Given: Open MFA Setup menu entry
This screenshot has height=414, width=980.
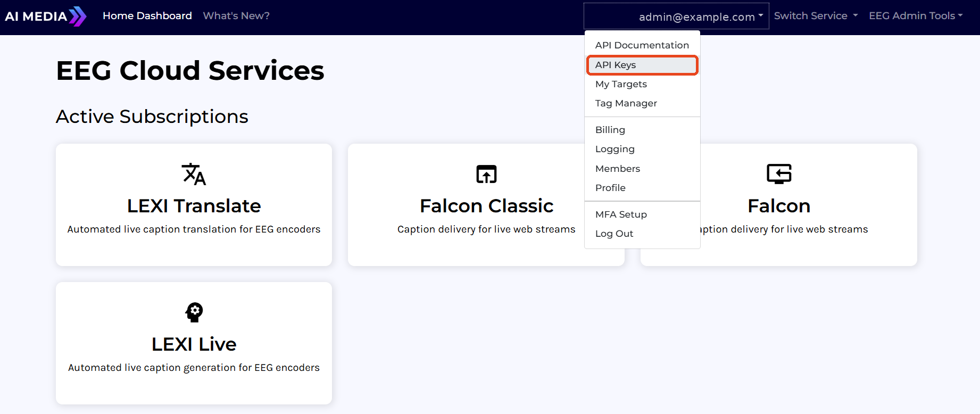Looking at the screenshot, I should pos(642,214).
